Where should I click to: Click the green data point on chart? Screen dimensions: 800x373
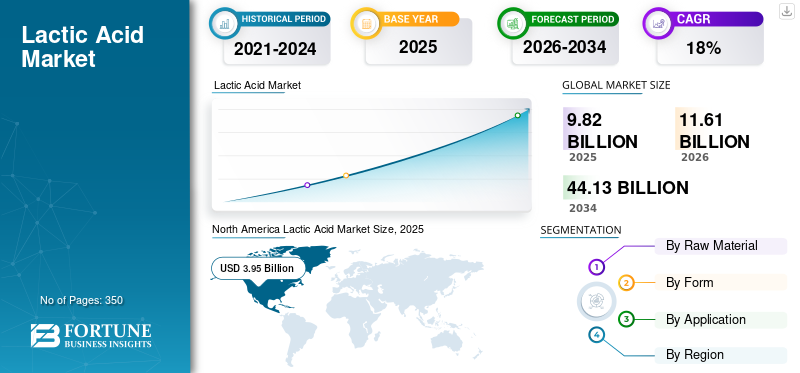pos(517,115)
